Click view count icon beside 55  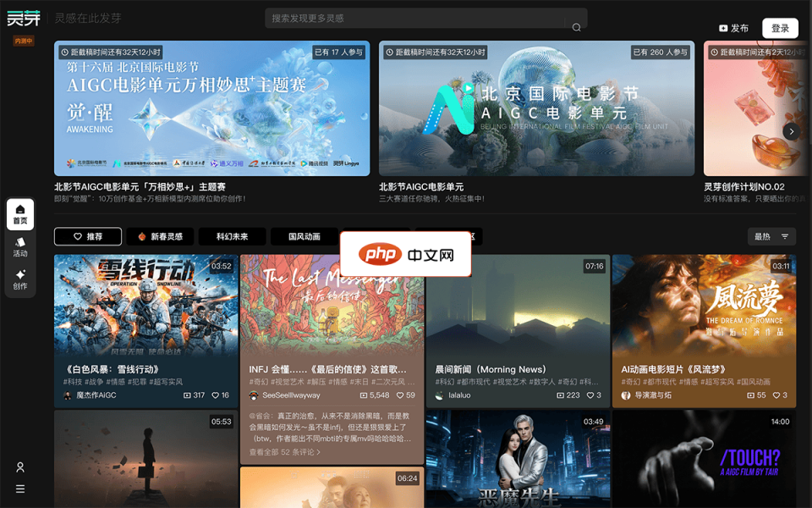point(750,395)
